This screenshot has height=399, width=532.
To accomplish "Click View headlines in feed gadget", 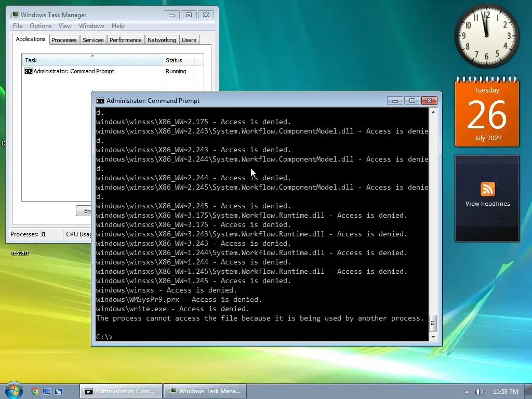I will coord(487,204).
